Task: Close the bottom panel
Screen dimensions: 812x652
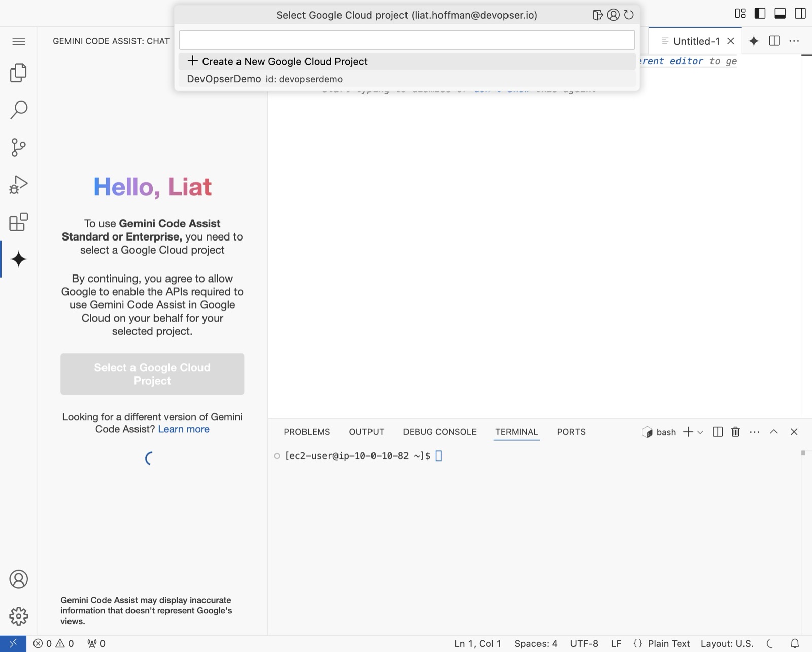Action: [x=794, y=432]
